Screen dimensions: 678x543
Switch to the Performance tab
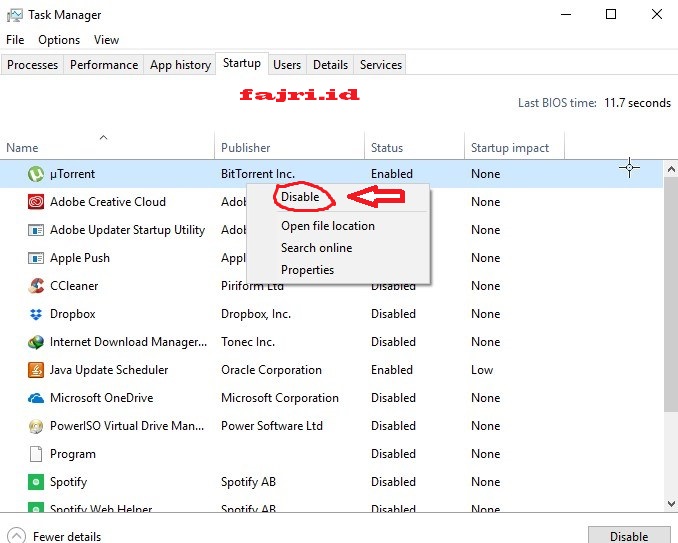104,65
